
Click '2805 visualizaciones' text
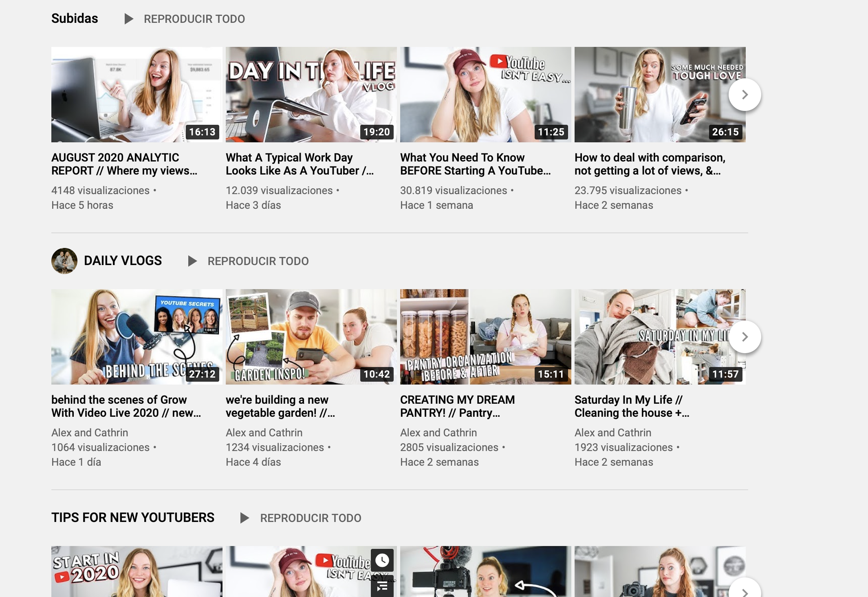(449, 447)
